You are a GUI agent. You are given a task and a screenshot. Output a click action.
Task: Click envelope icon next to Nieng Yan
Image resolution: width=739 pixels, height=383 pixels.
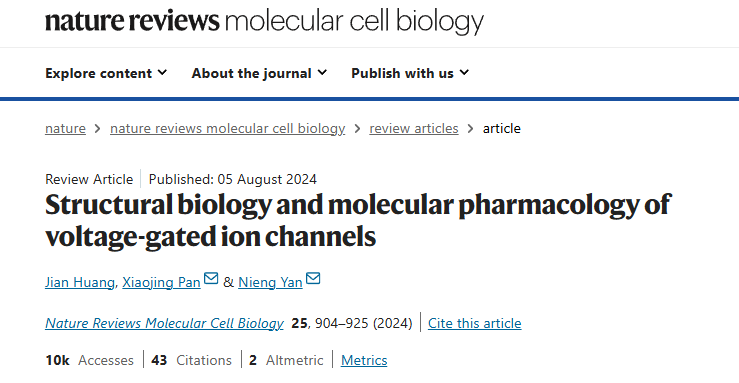(313, 278)
